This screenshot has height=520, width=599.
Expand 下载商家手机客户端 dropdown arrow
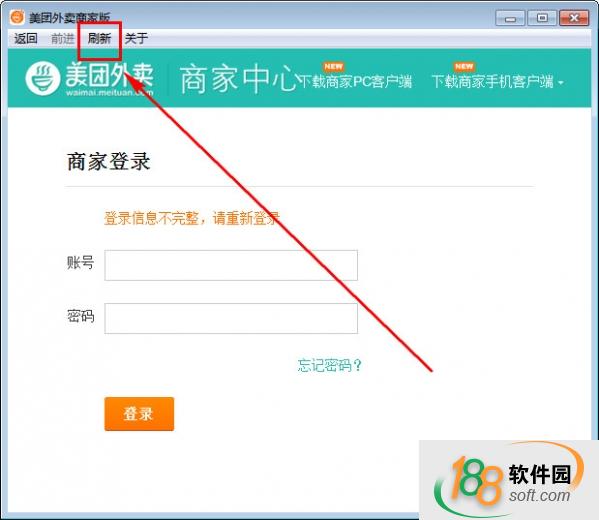click(561, 82)
